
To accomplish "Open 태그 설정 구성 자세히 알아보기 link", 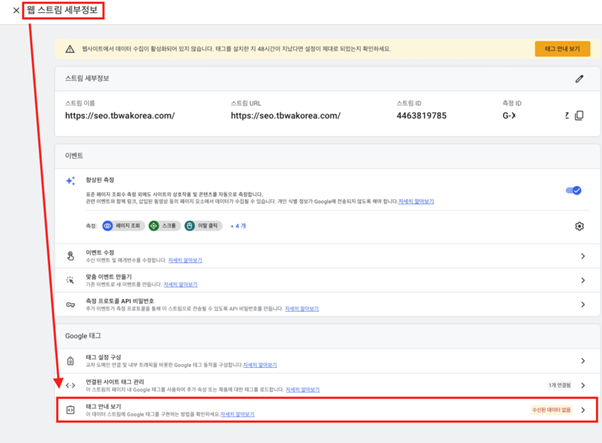I will point(260,365).
